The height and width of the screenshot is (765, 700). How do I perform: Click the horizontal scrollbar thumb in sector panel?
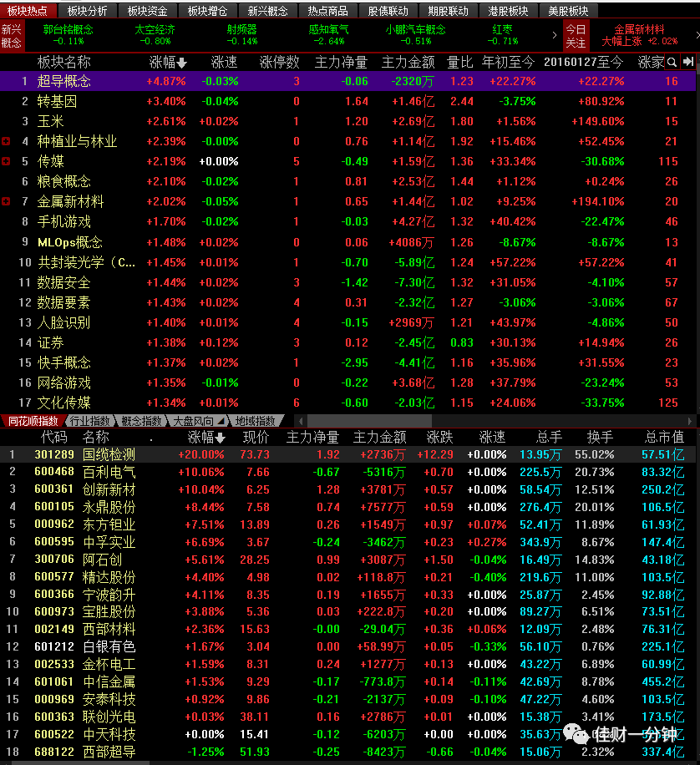(x=369, y=421)
